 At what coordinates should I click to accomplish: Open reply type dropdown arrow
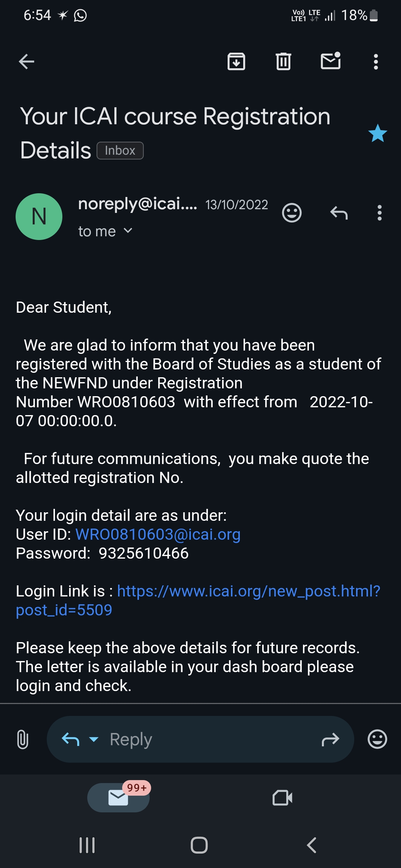coord(94,739)
